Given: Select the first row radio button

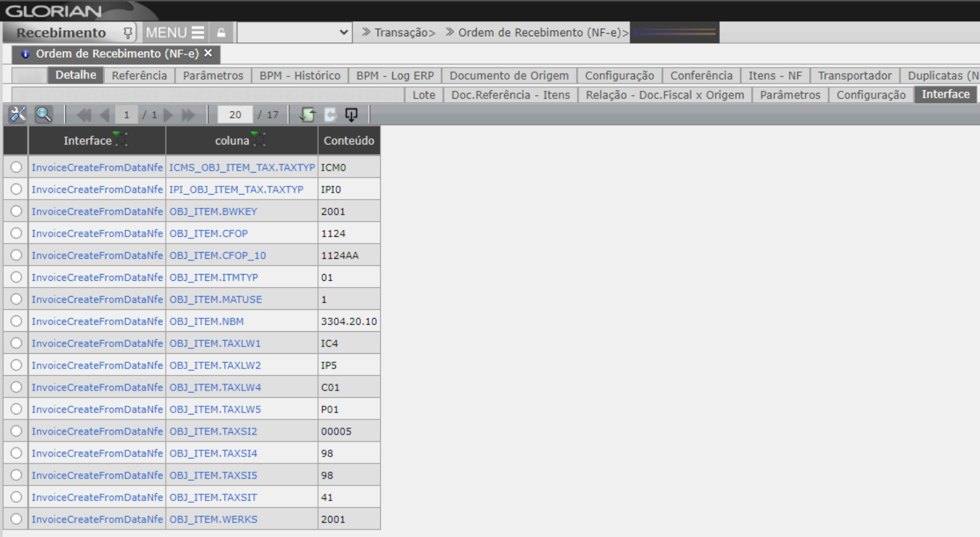Looking at the screenshot, I should [x=15, y=166].
